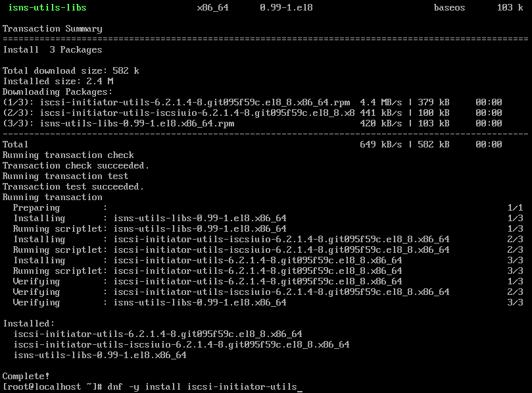Viewport: 532px width, 393px height.
Task: Click 'Install 3 Packages' line
Action: pos(52,50)
